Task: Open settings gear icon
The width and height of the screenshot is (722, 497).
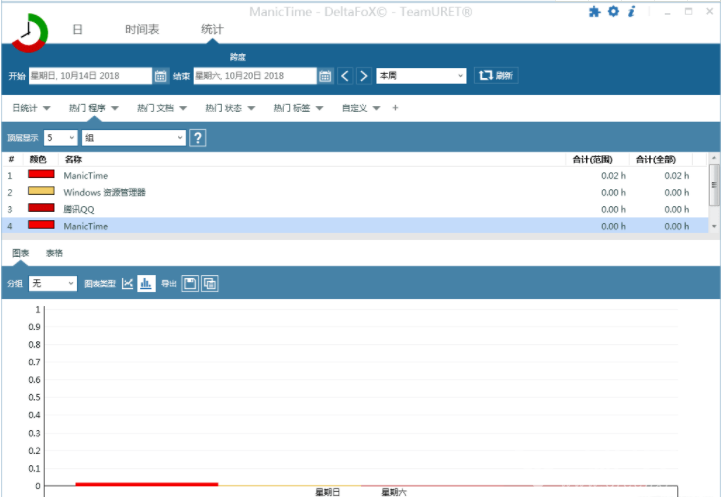Action: 613,11
